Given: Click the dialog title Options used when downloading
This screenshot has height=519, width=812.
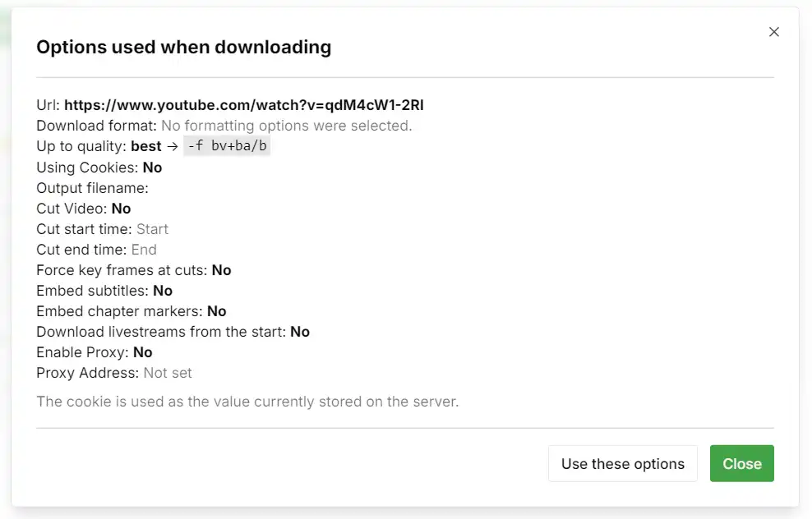Looking at the screenshot, I should [x=183, y=48].
